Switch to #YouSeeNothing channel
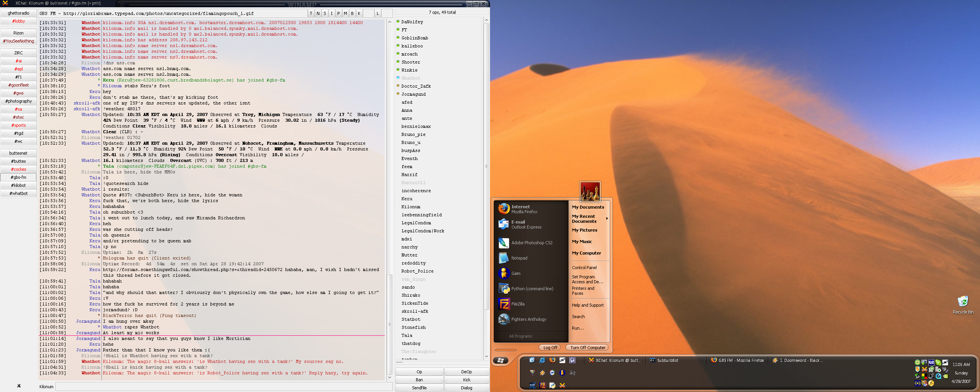This screenshot has height=392, width=980. (x=18, y=41)
